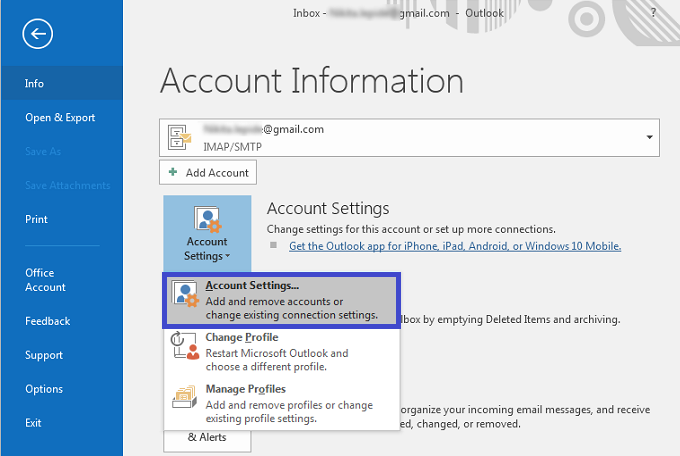
Task: Click the Rules & Alerts button
Action: 207,440
